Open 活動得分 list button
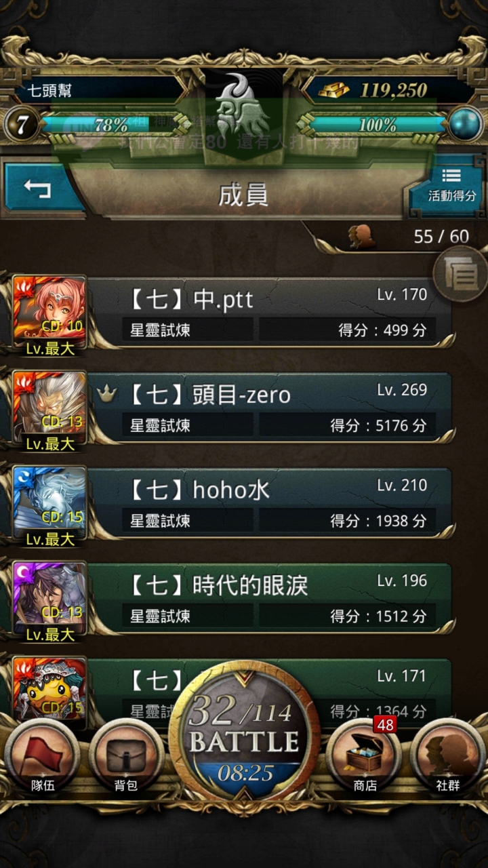488x868 pixels. coord(449,184)
